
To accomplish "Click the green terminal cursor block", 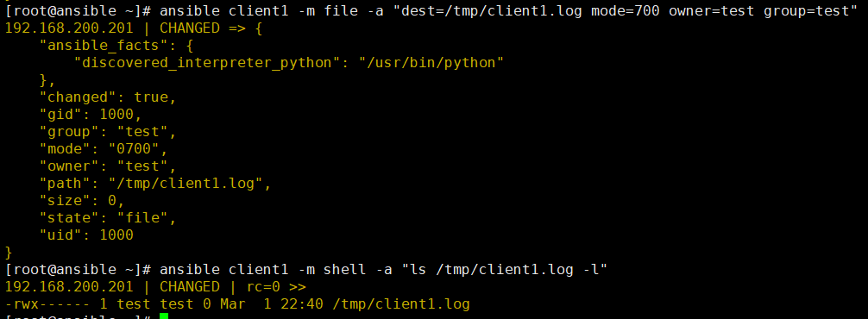I will tap(163, 316).
